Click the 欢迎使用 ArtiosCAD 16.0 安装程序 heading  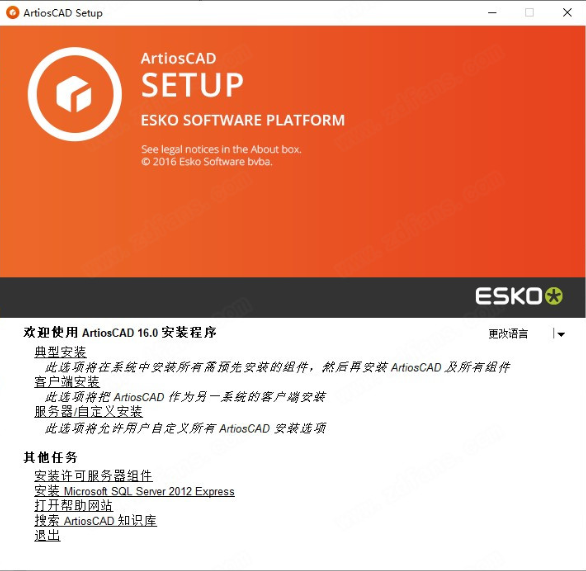(x=120, y=332)
